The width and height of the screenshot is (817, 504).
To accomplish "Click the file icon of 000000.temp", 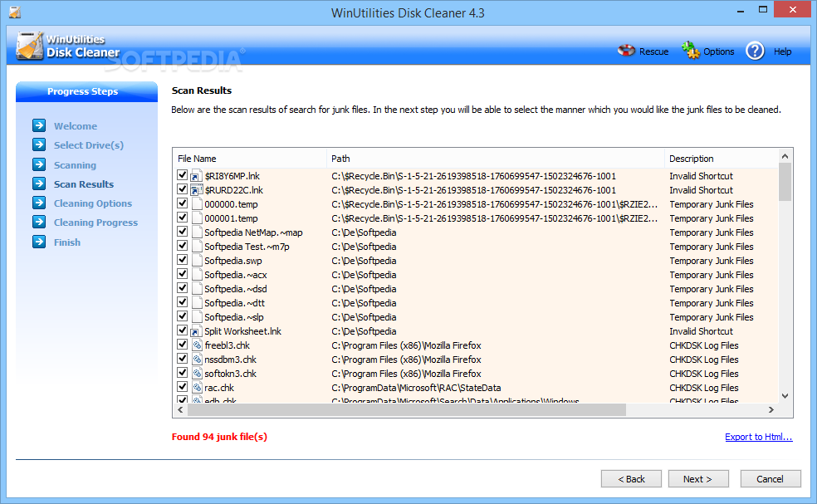I will click(197, 204).
